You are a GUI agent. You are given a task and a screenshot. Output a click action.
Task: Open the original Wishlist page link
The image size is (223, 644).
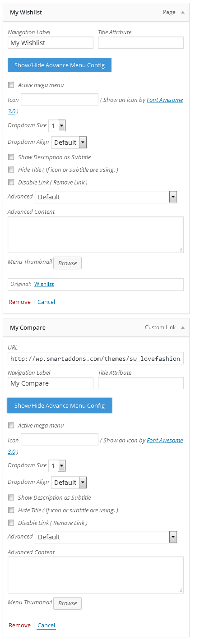coord(44,284)
